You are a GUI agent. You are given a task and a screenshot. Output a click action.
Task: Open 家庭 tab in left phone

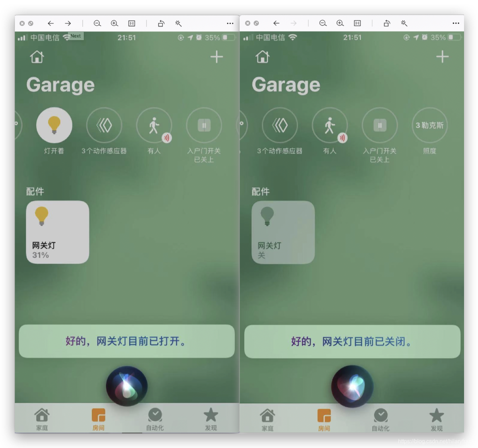tap(42, 419)
